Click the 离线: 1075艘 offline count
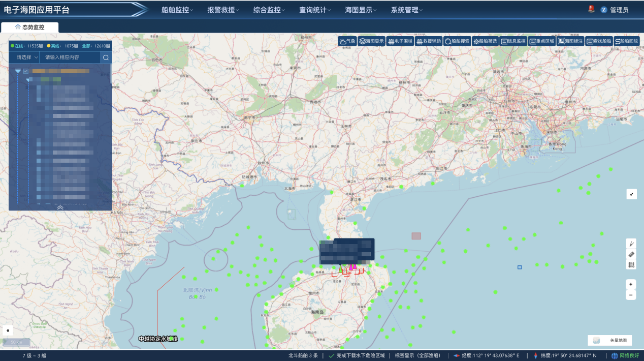644x361 pixels. (63, 46)
